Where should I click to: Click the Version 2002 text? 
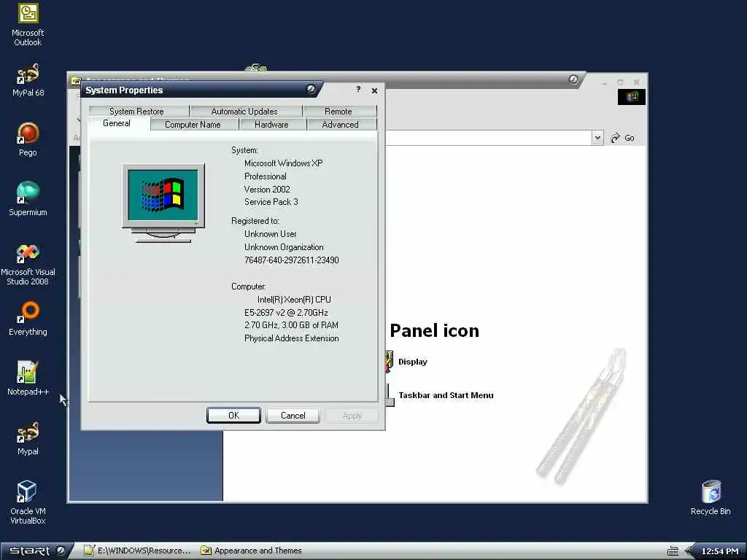click(267, 189)
